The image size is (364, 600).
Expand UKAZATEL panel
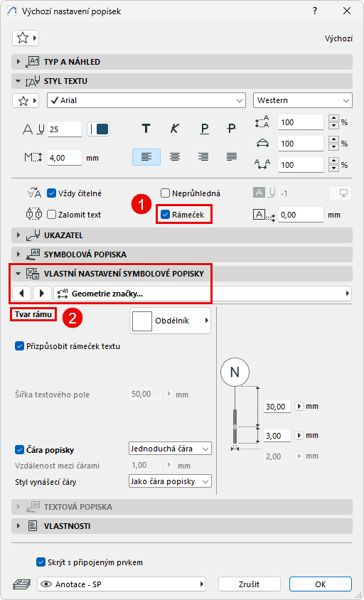point(182,235)
